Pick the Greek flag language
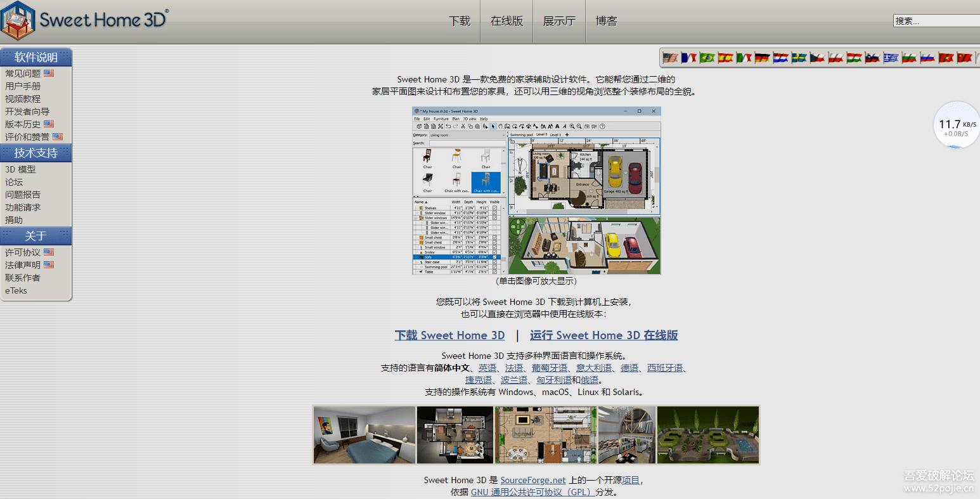This screenshot has height=499, width=980. click(x=891, y=58)
